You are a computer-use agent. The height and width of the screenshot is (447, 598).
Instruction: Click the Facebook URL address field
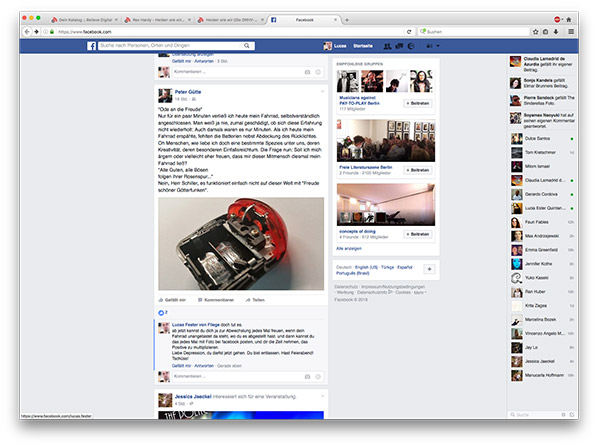(229, 32)
